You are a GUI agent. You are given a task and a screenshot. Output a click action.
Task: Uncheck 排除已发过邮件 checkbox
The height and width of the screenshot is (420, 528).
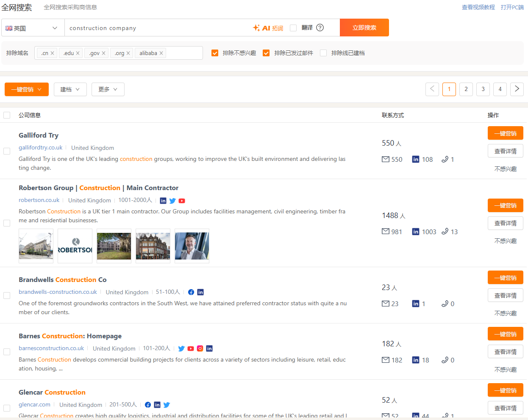click(x=266, y=53)
